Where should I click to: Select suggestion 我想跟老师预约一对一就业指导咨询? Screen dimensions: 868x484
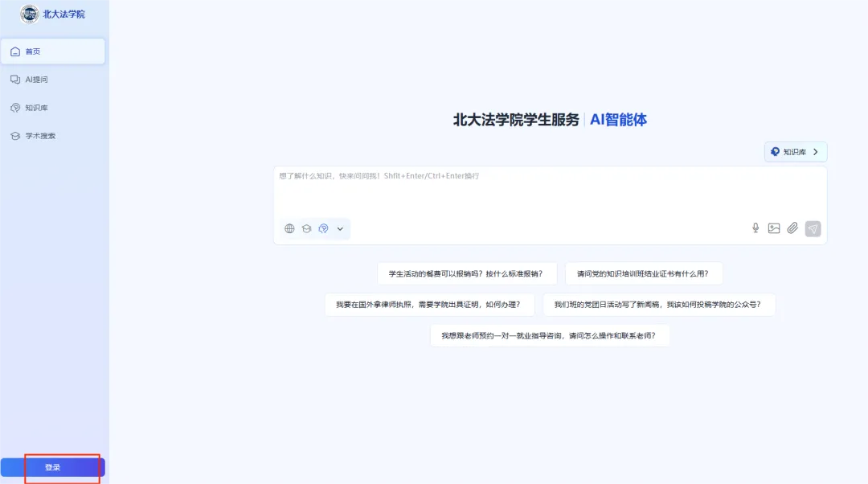tap(550, 335)
